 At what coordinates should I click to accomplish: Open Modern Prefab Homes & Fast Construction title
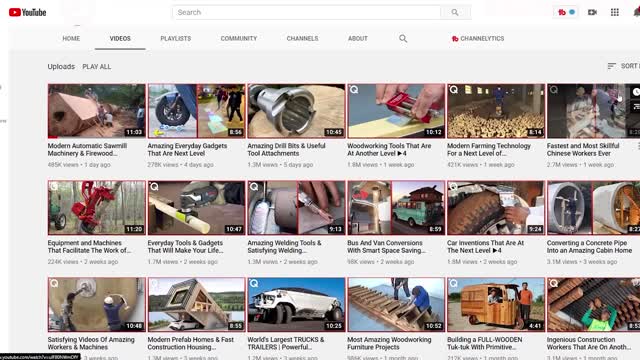(191, 343)
